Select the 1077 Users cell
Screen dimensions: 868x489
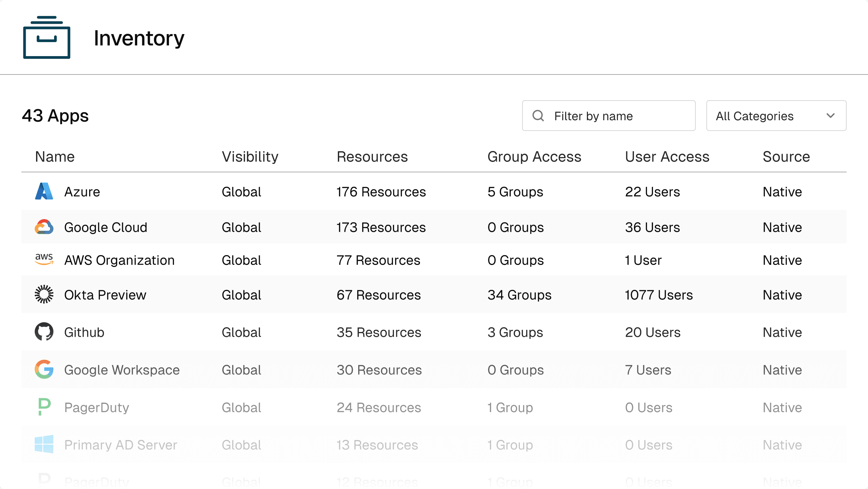[x=659, y=295]
